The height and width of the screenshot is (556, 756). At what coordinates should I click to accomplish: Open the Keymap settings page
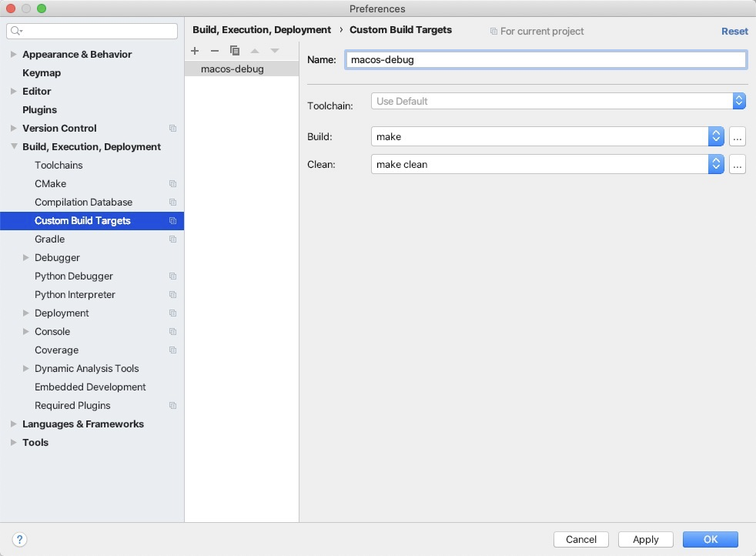click(x=42, y=73)
